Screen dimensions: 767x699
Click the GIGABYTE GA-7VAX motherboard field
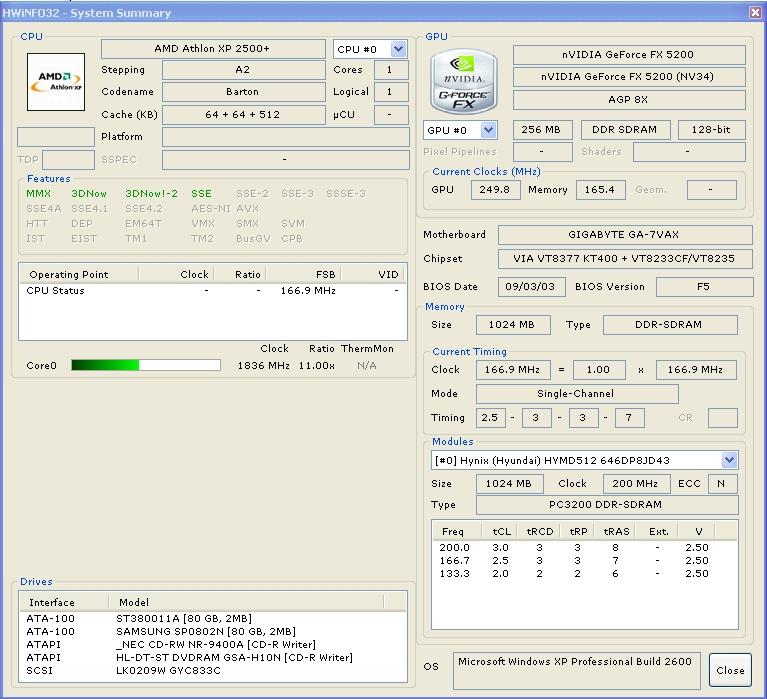[x=624, y=235]
